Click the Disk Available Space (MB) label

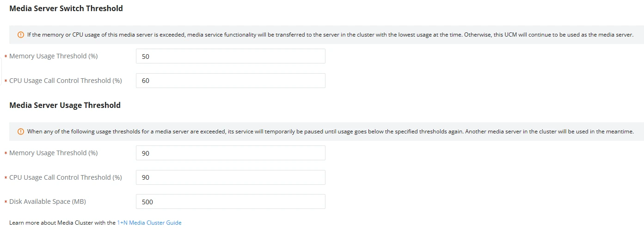tap(48, 202)
